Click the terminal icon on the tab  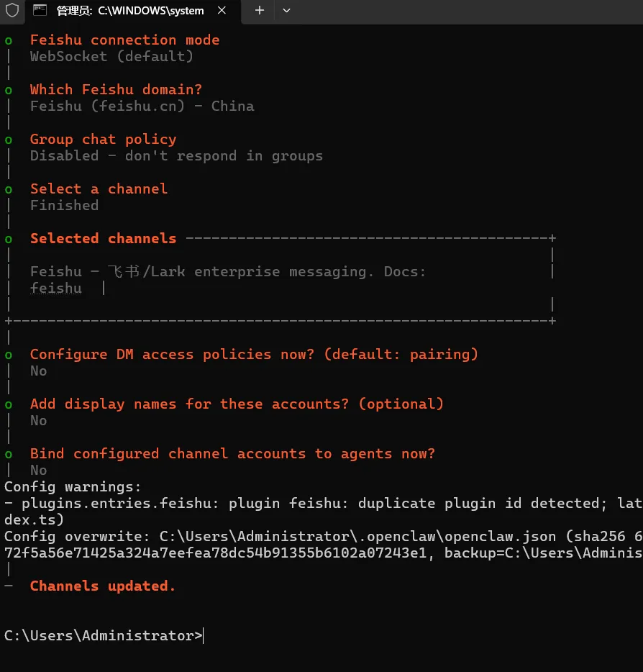pyautogui.click(x=40, y=10)
